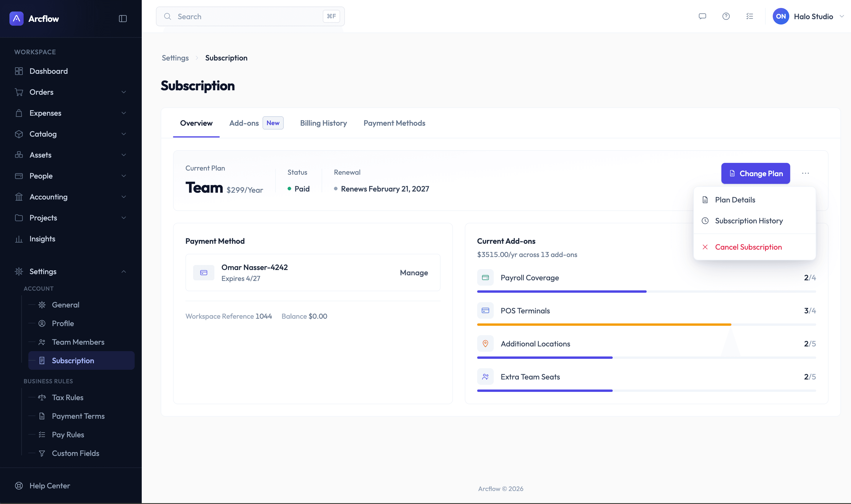Expand the Catalog menu chevron
The image size is (851, 504).
coord(124,134)
